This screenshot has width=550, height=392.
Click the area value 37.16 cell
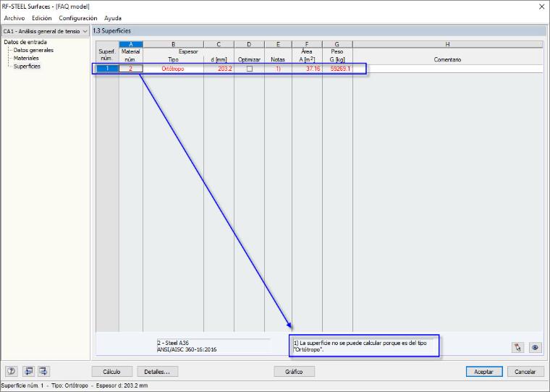point(307,69)
